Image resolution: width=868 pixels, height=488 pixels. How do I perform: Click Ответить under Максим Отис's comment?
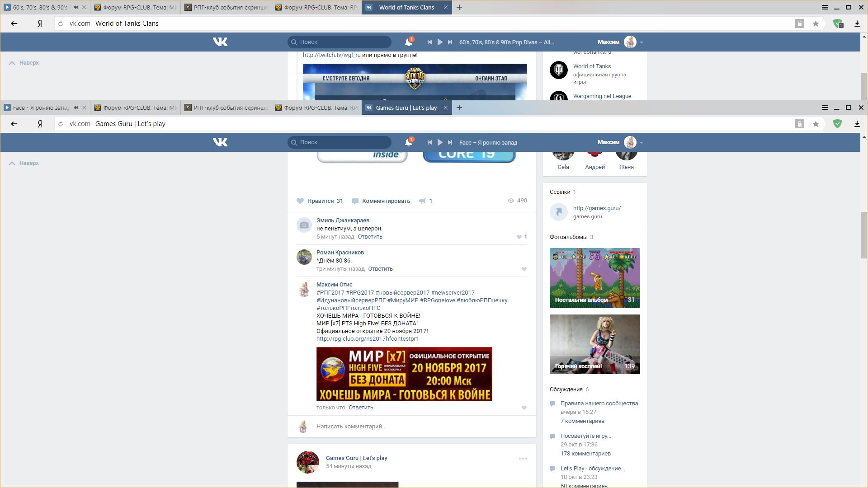tap(361, 408)
